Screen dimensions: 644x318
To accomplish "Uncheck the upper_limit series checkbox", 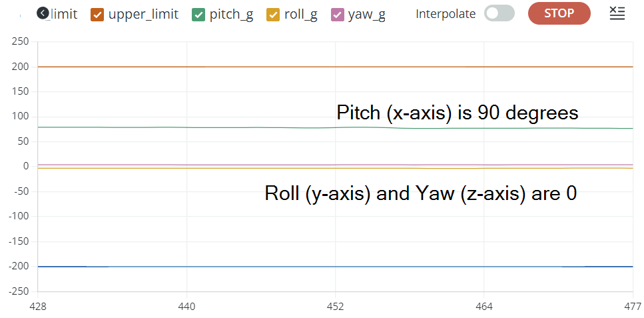I will [98, 15].
